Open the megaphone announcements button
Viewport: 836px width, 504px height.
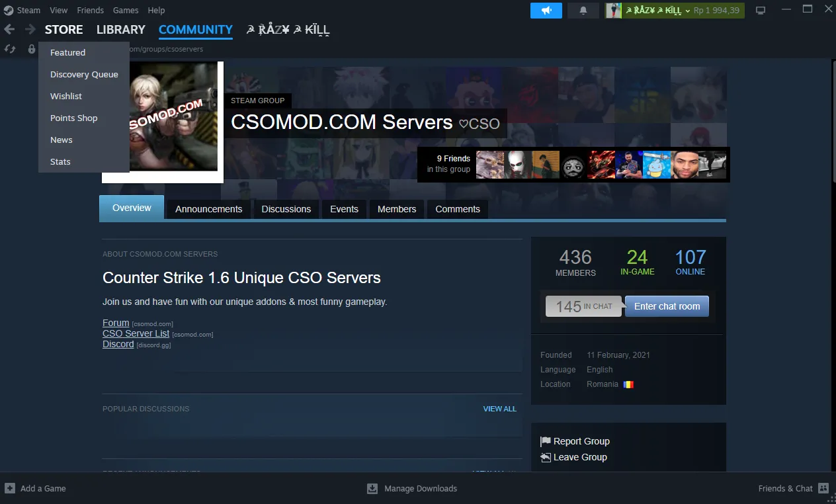point(546,11)
